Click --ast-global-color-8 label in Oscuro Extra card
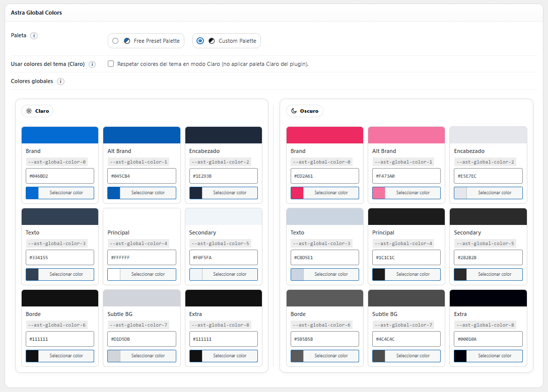The width and height of the screenshot is (548, 392). tap(486, 325)
